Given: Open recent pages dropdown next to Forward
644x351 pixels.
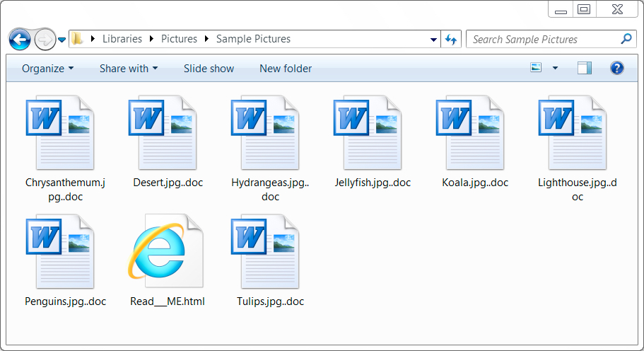Looking at the screenshot, I should click(62, 40).
